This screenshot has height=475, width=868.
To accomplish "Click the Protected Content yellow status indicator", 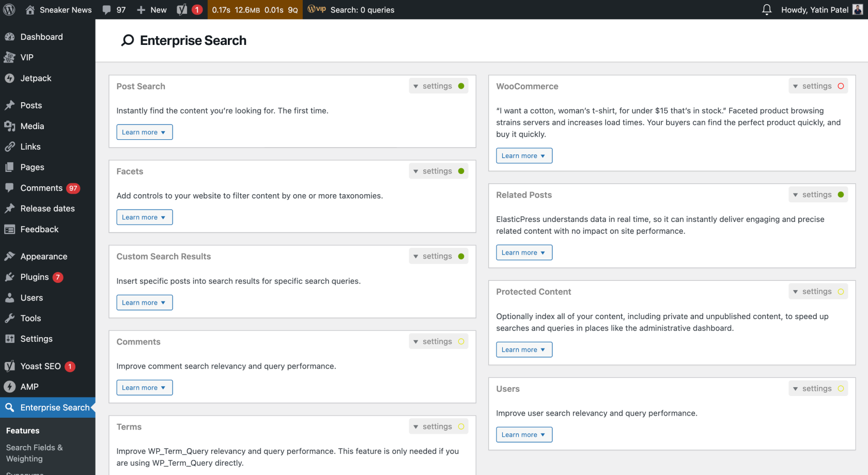I will click(x=841, y=292).
